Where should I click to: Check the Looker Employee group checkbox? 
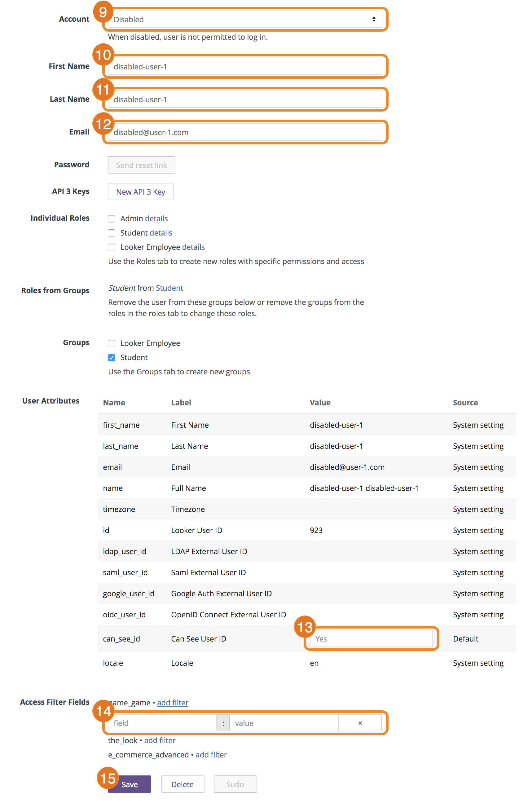click(112, 343)
